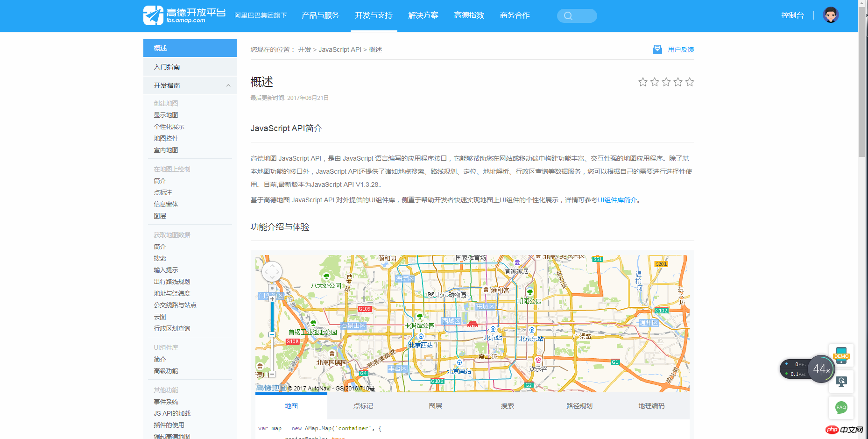Click the user feedback icon

[657, 50]
